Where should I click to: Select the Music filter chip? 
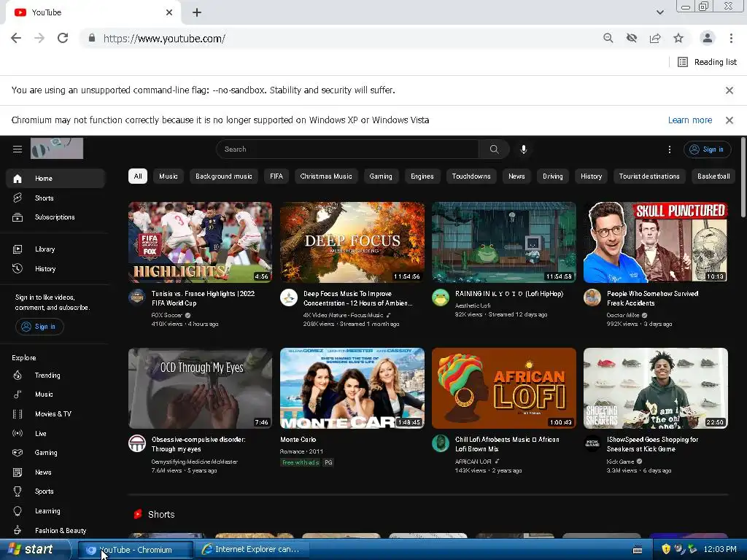(x=169, y=176)
